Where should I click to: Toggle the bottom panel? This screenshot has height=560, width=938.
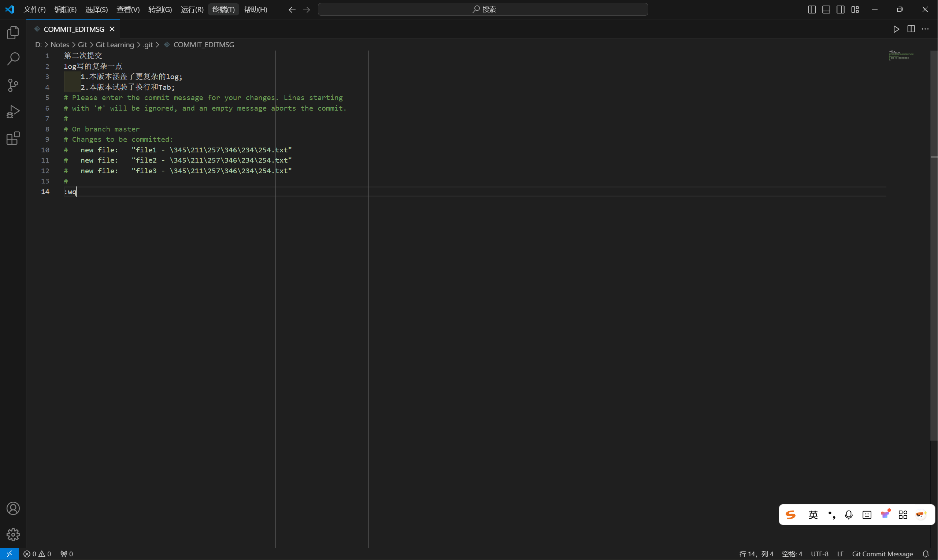pos(826,10)
